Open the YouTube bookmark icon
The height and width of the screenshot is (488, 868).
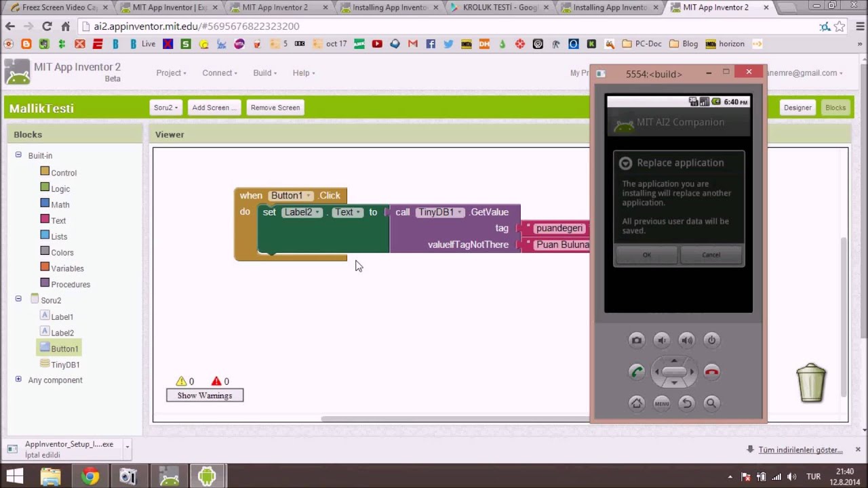pyautogui.click(x=377, y=44)
